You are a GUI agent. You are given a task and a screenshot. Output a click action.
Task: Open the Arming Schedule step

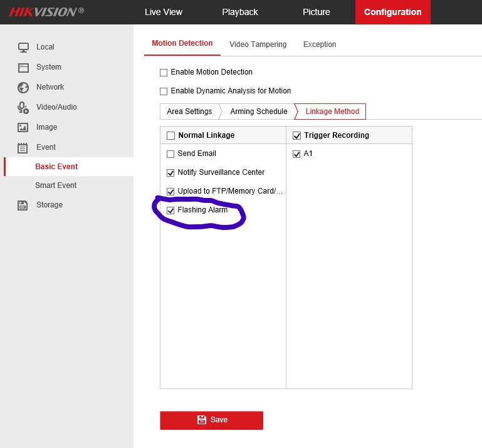click(x=258, y=112)
